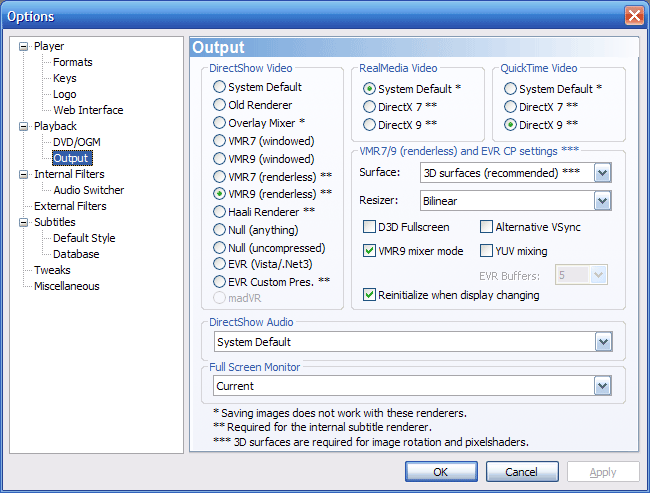
Task: Select Web Interface in the tree
Action: pos(88,110)
